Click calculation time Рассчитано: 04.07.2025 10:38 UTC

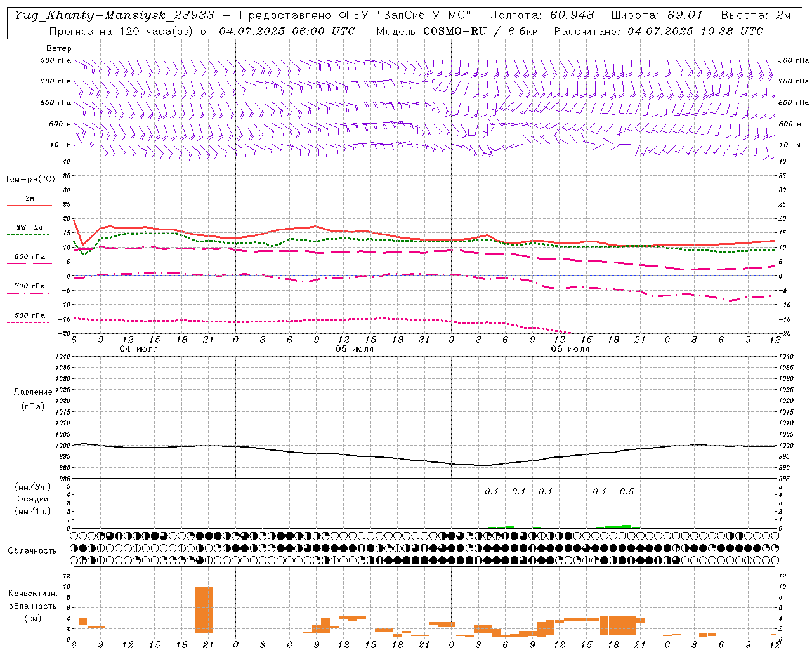pos(658,31)
